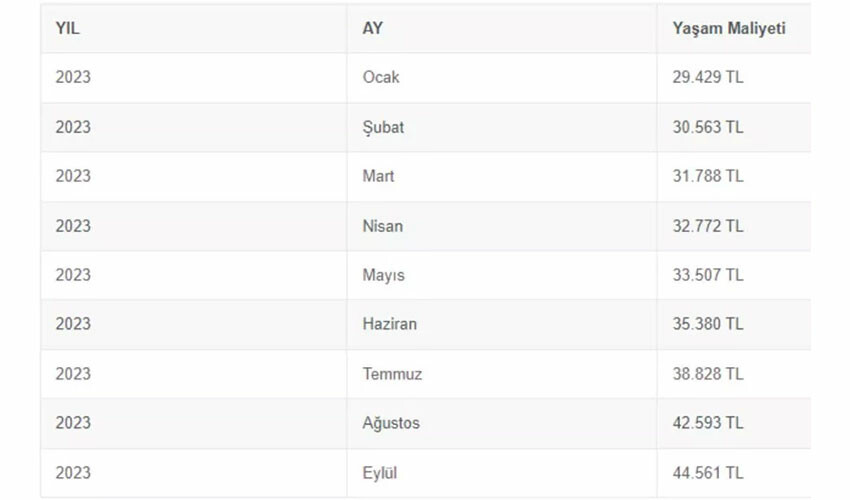
Task: Select the Ocak month cell
Action: click(380, 77)
